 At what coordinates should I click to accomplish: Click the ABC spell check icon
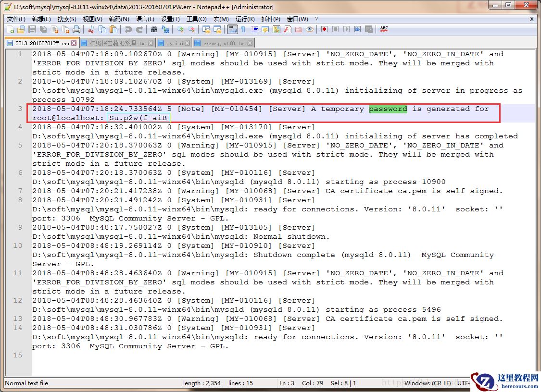click(x=384, y=30)
